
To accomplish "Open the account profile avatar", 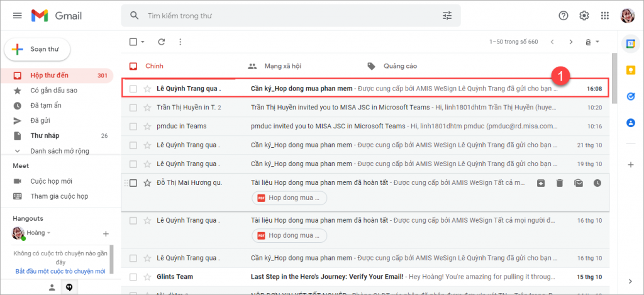I will point(627,16).
